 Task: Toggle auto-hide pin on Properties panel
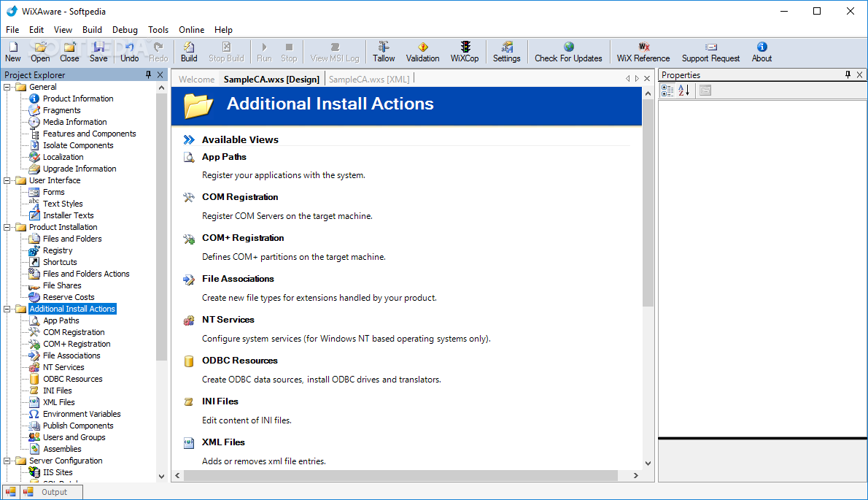pyautogui.click(x=848, y=74)
